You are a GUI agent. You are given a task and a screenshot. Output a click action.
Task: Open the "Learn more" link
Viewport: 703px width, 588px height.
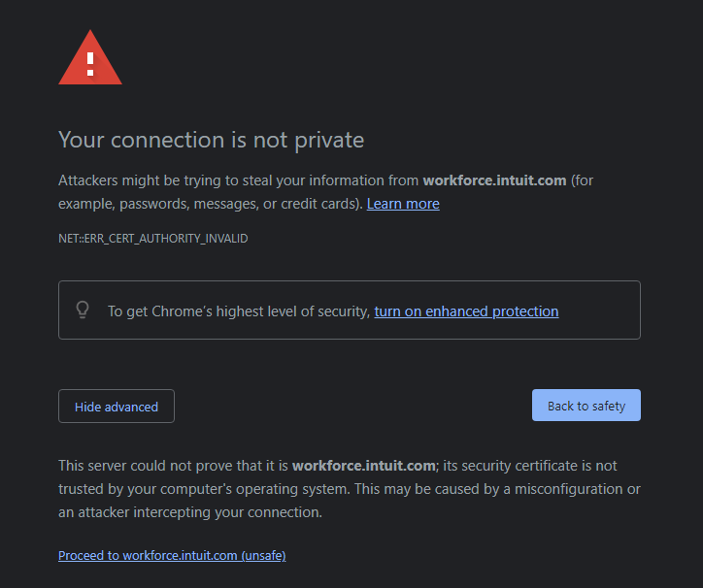(403, 204)
